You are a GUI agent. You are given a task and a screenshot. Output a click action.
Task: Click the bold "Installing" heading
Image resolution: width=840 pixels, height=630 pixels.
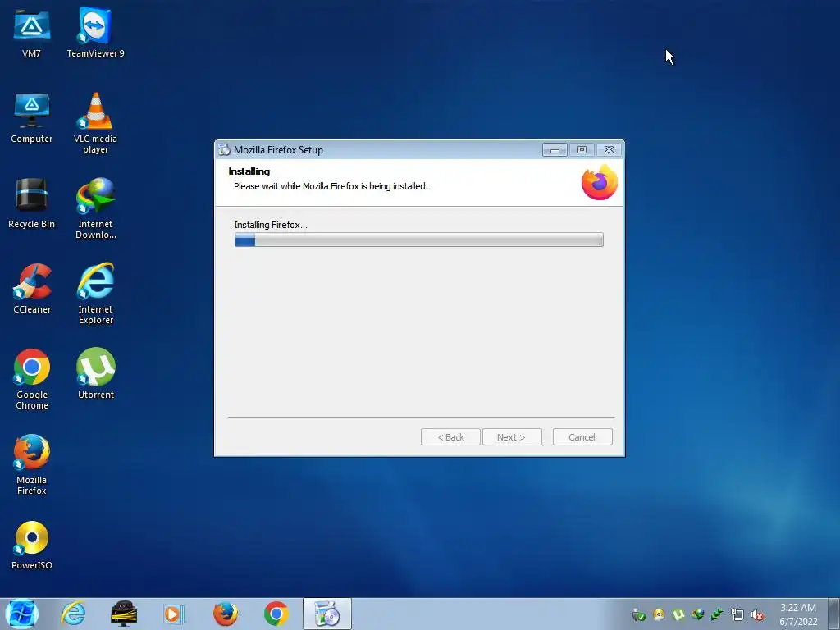click(249, 171)
